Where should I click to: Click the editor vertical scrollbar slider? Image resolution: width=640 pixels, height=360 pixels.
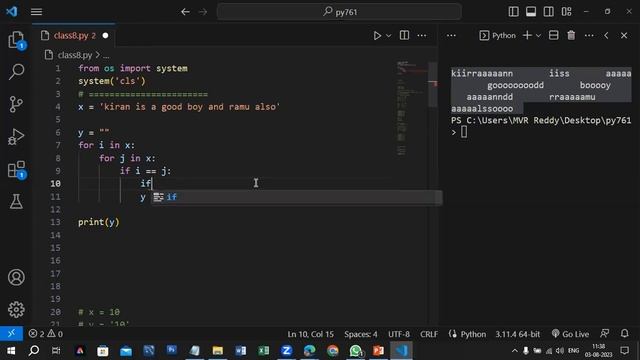click(x=433, y=84)
